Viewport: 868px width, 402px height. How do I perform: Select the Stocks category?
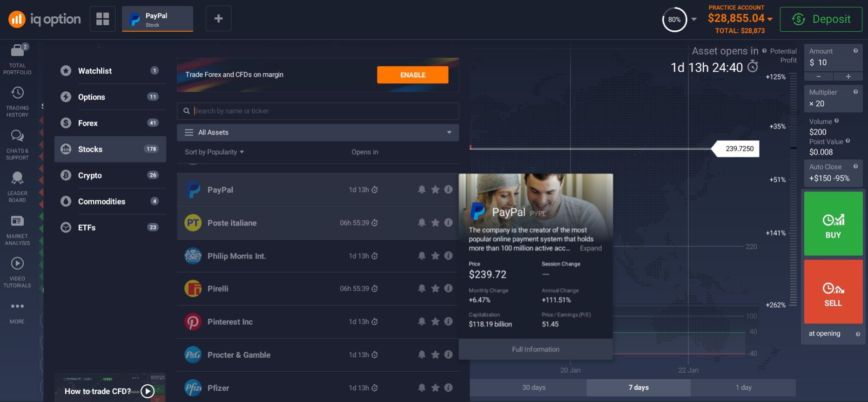(x=110, y=149)
